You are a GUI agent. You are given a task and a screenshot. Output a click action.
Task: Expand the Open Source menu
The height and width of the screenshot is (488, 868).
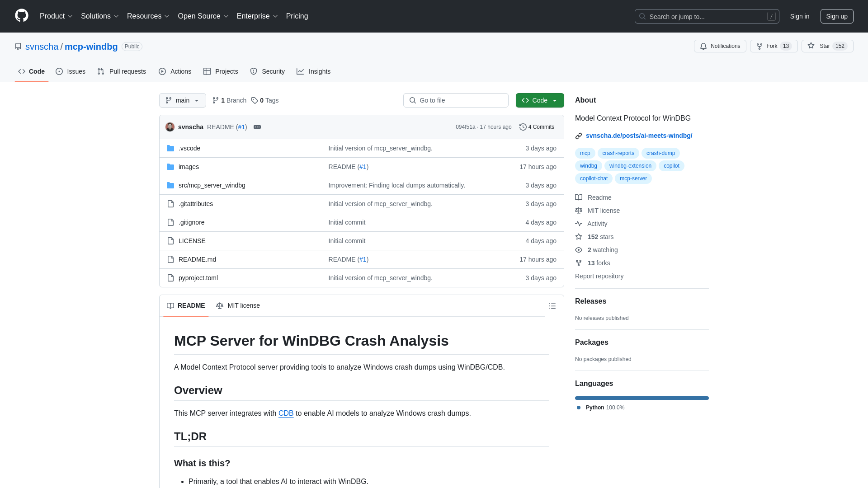pyautogui.click(x=203, y=16)
